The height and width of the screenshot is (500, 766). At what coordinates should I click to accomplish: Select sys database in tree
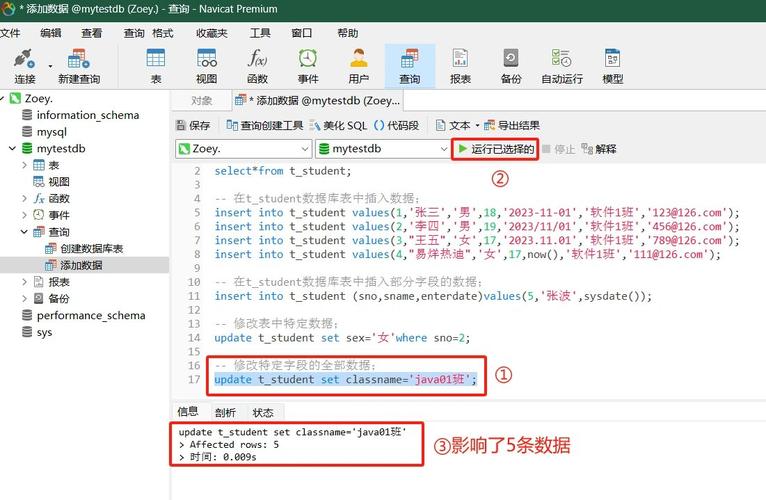click(x=44, y=332)
